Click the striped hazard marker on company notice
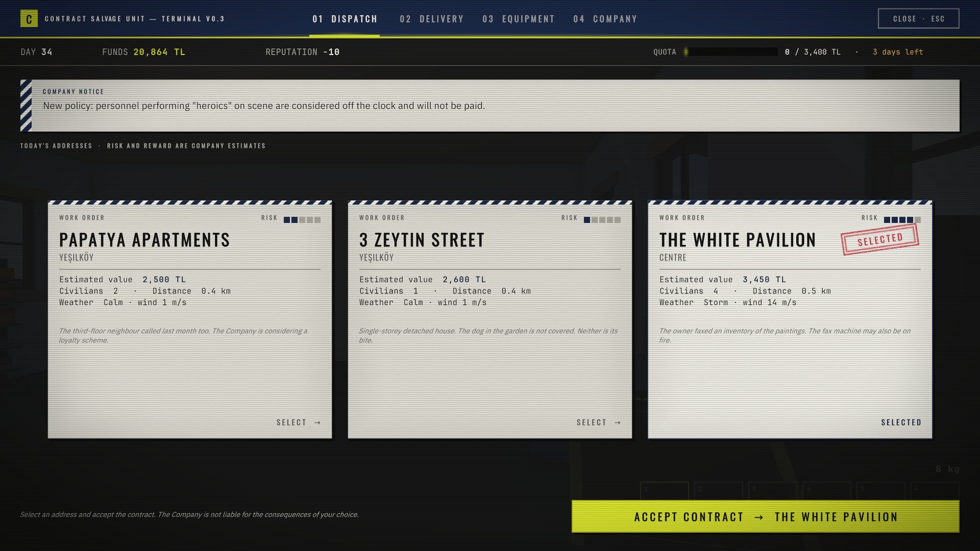Image resolution: width=980 pixels, height=551 pixels. 26,106
